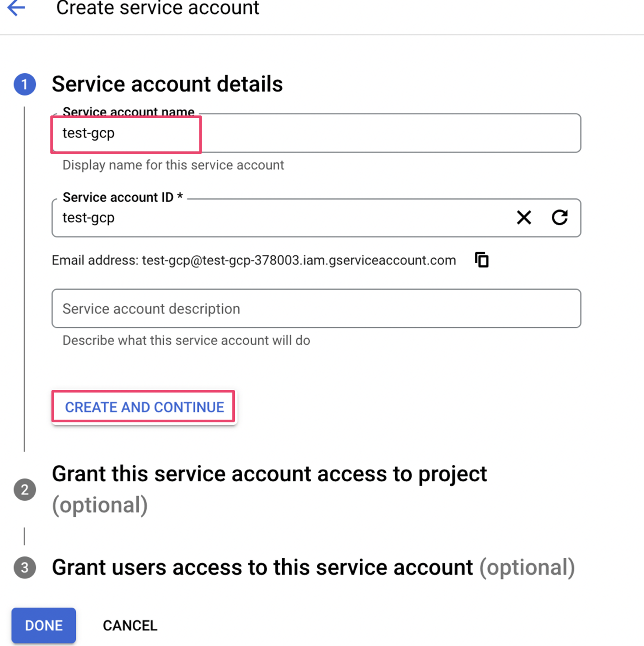Select the Create service account page title
This screenshot has height=646, width=644.
pyautogui.click(x=157, y=8)
